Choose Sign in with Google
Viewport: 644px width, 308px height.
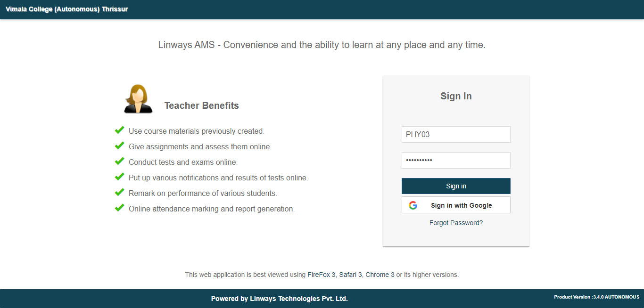456,205
